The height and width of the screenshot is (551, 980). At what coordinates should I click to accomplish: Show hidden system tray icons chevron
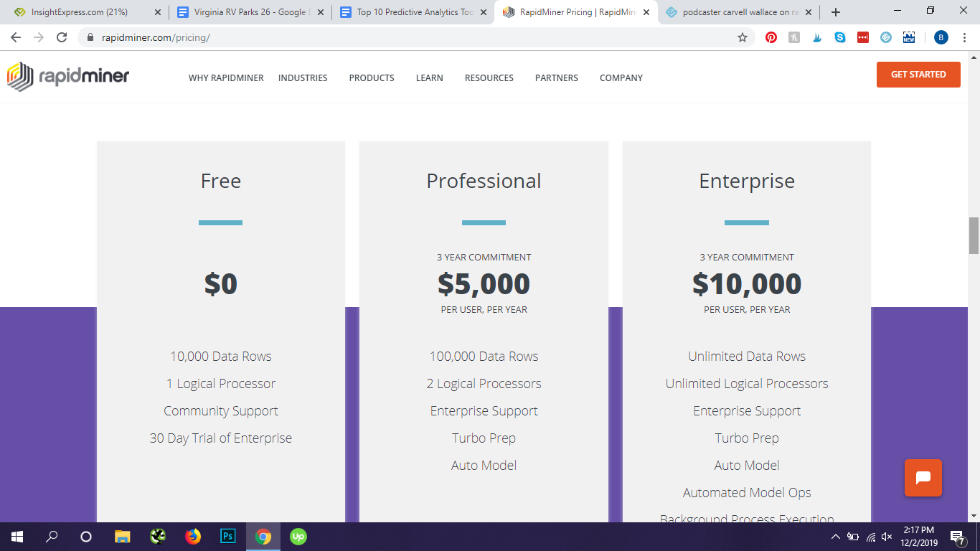[836, 536]
